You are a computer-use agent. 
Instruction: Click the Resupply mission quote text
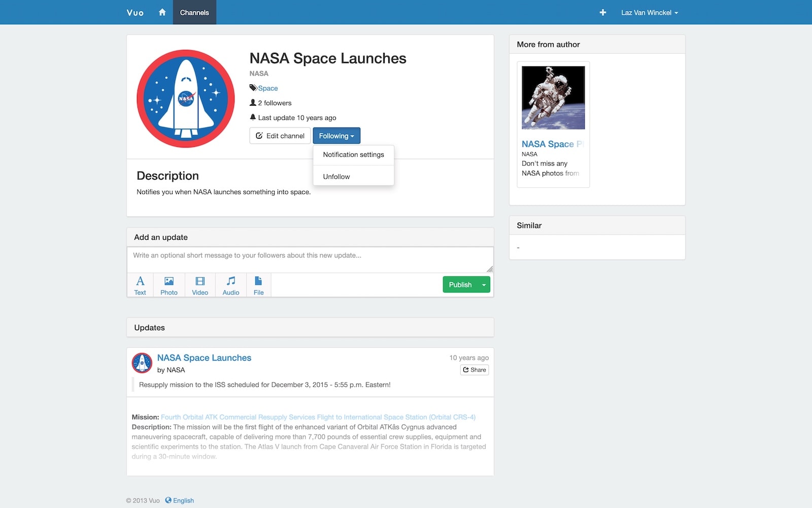click(265, 385)
